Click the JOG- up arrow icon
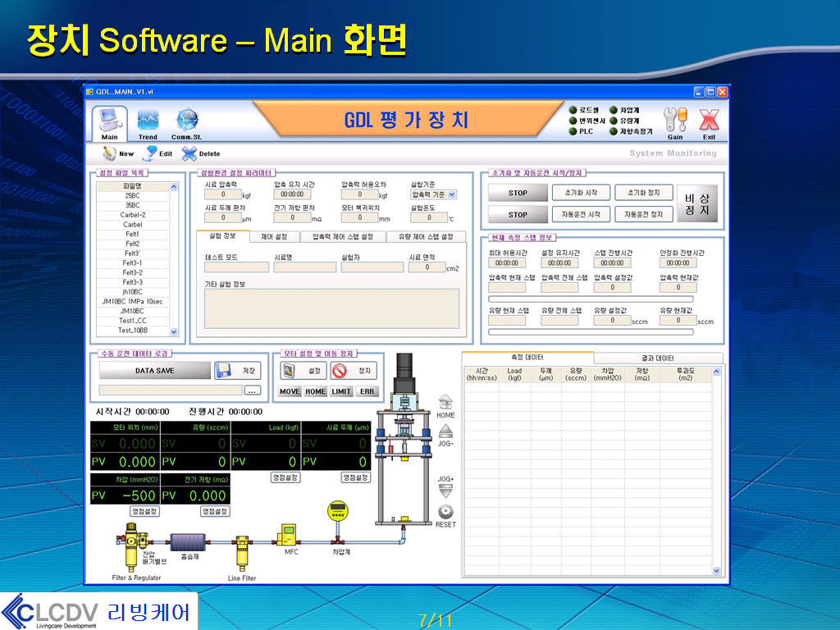This screenshot has height=630, width=840. [x=445, y=431]
